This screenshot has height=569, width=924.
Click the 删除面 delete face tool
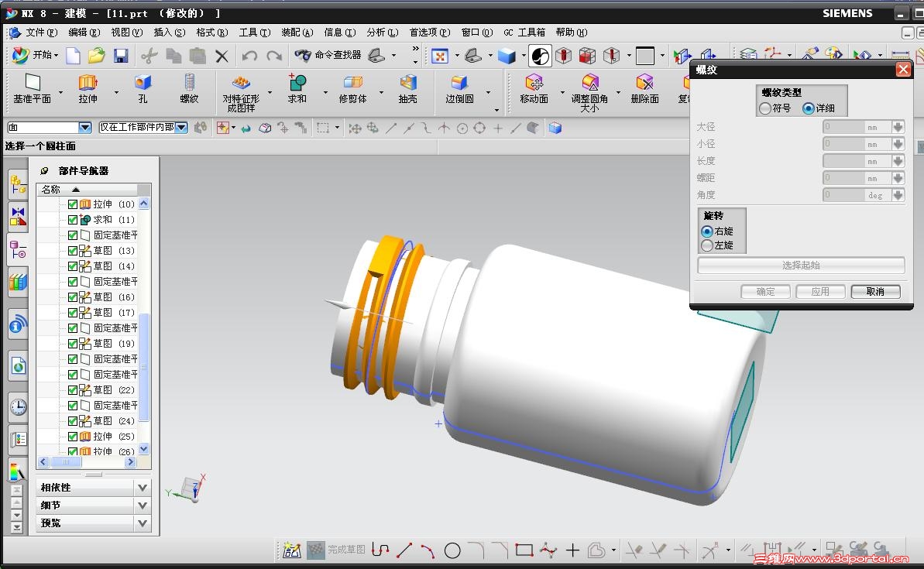[644, 89]
